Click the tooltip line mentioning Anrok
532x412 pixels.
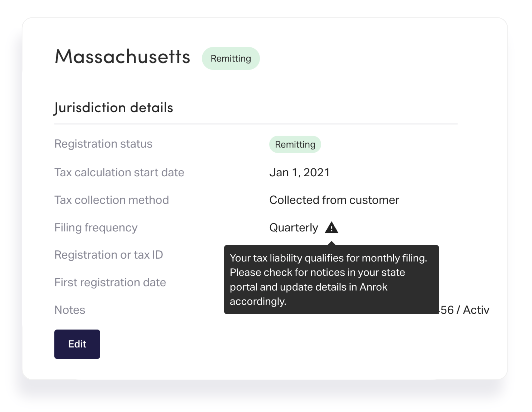(308, 287)
